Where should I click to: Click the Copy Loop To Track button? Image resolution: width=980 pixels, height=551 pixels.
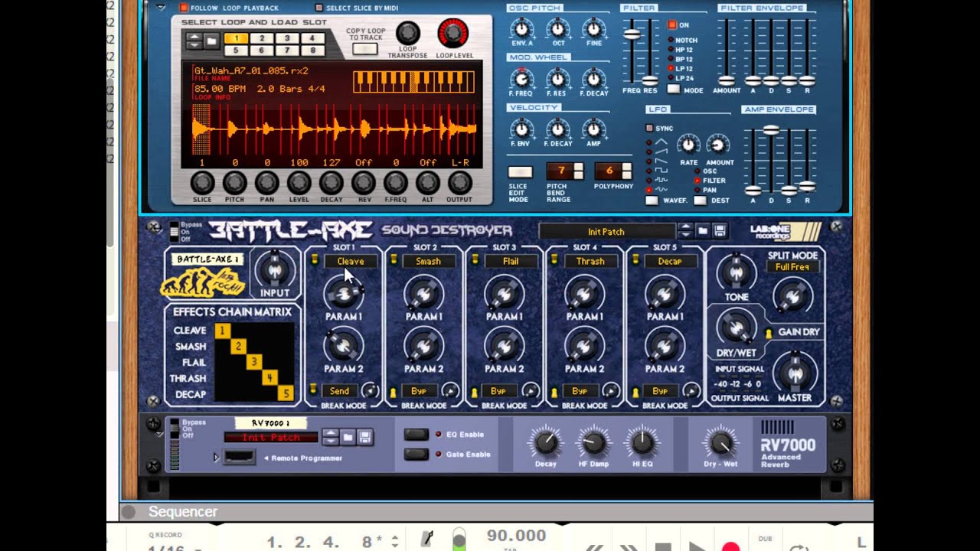[x=365, y=49]
